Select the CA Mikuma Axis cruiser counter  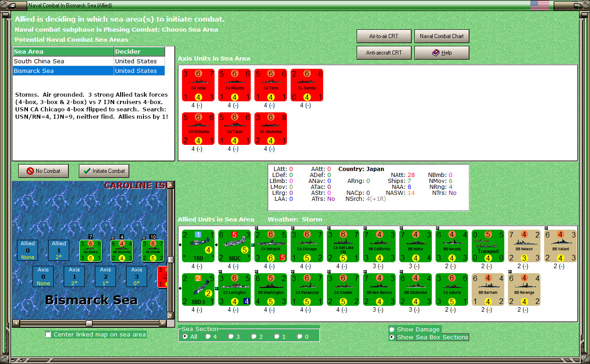(234, 85)
